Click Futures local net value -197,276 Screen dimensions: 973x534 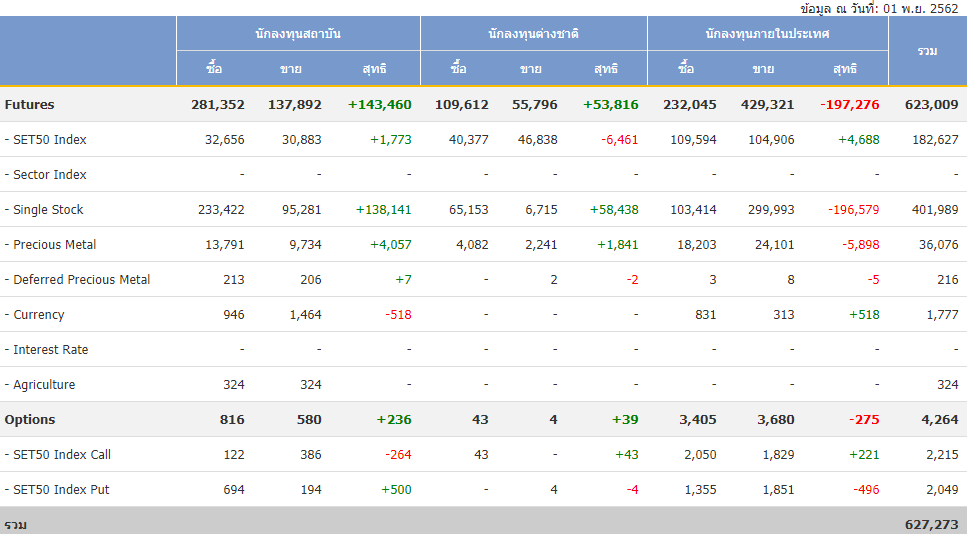(850, 104)
